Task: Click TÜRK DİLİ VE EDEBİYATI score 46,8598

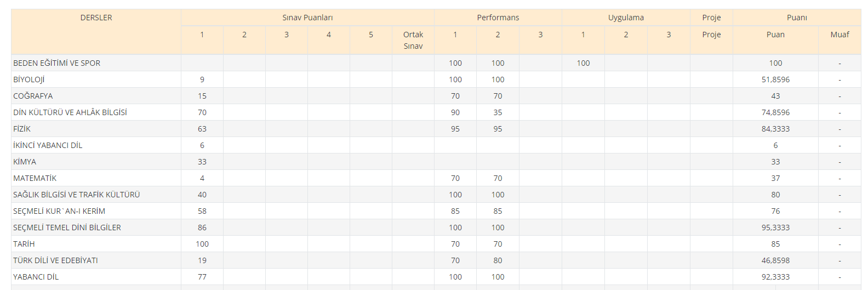Action: (775, 260)
